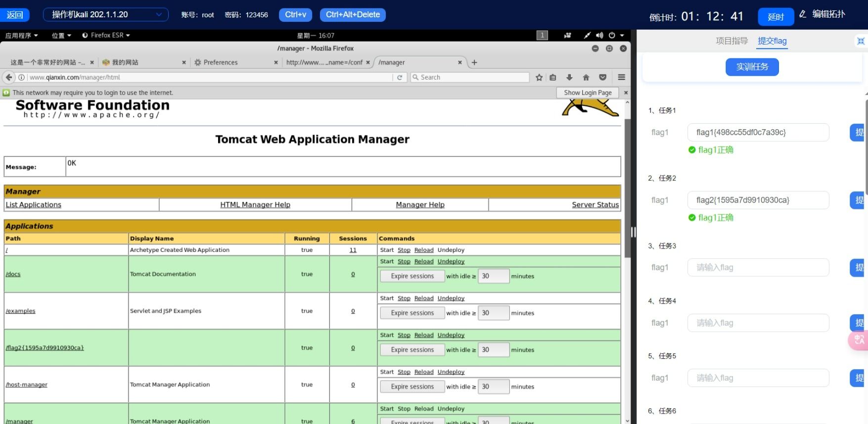This screenshot has width=868, height=424.
Task: Expire sessions for /docs
Action: click(x=412, y=276)
